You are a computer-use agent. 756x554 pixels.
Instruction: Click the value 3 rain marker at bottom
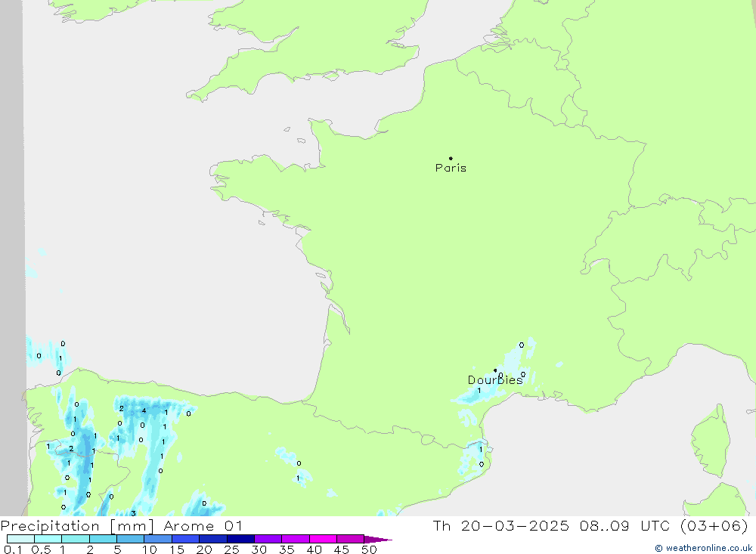[x=133, y=513]
